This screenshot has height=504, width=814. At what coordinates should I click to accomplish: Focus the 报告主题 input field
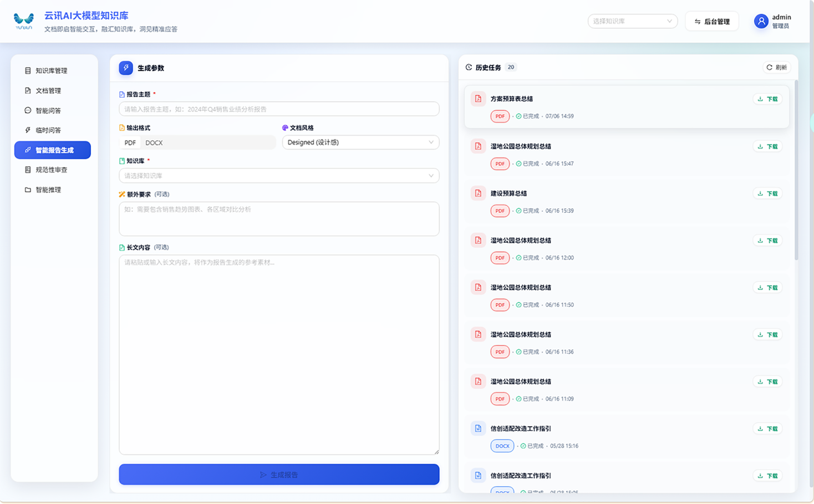pyautogui.click(x=279, y=109)
